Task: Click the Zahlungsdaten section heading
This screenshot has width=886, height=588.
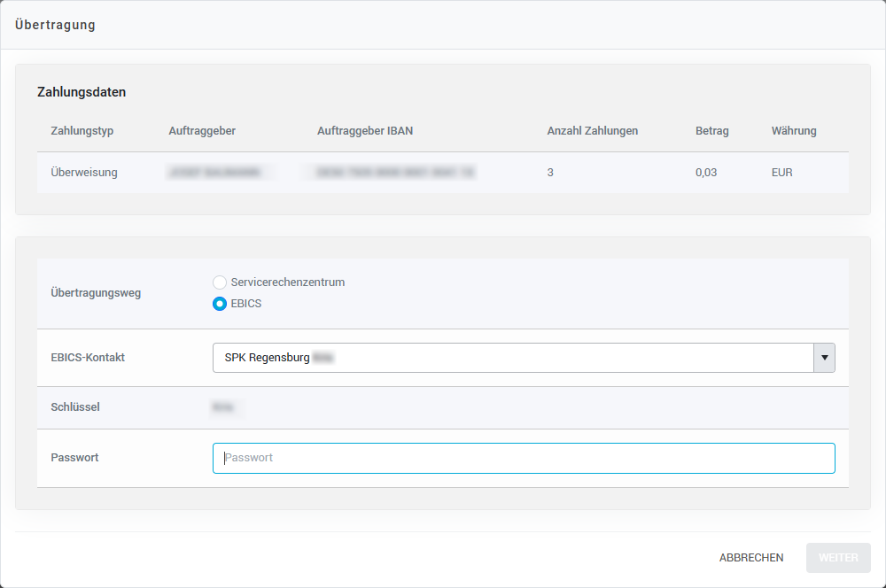Action: tap(82, 92)
